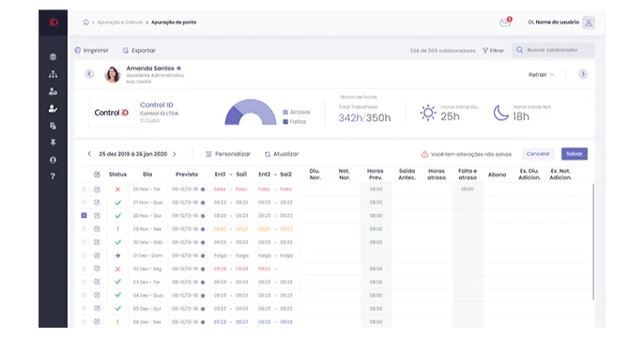Edit the 27 Nov - Qua row
This screenshot has width=644, height=338.
click(97, 203)
